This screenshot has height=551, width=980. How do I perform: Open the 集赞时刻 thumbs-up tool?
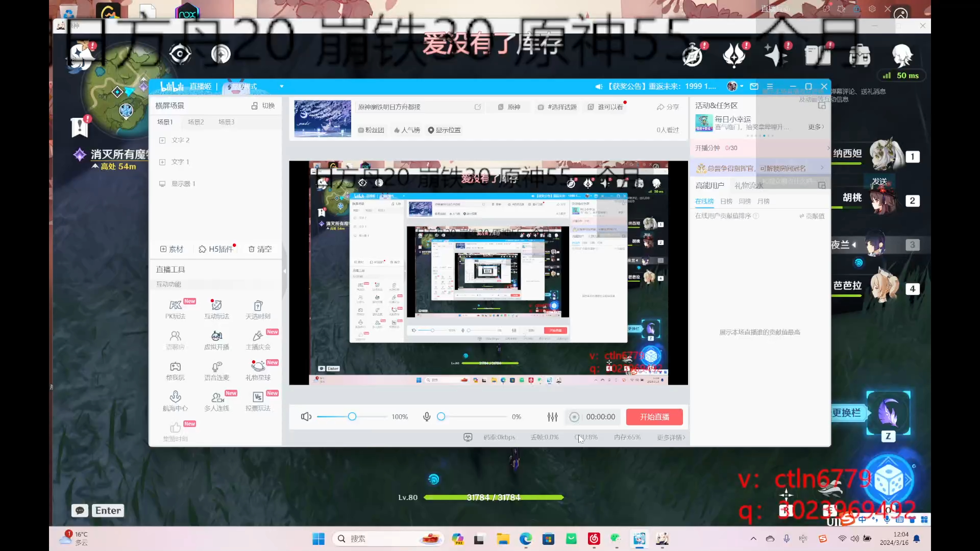(x=175, y=432)
